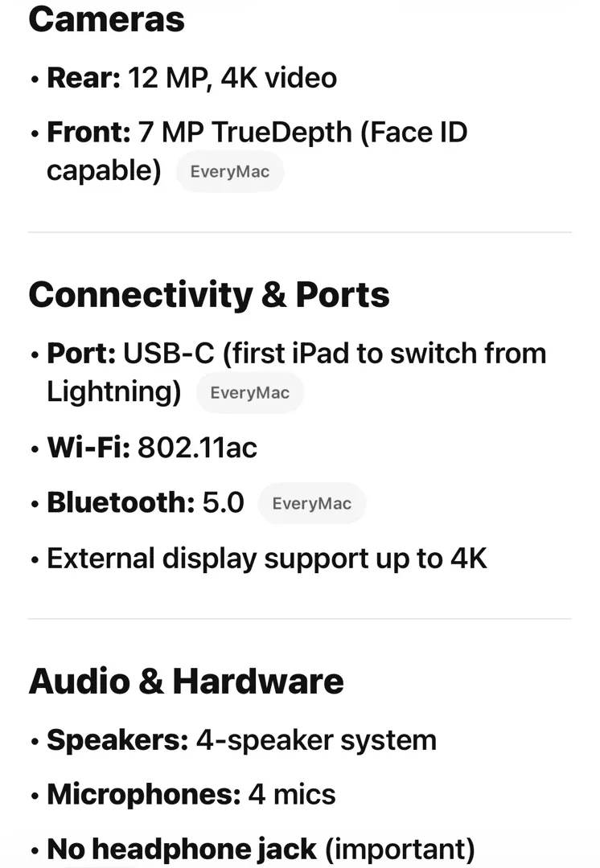The width and height of the screenshot is (600, 868).
Task: Tap the '4K video' text in Rear camera line
Action: 278,78
